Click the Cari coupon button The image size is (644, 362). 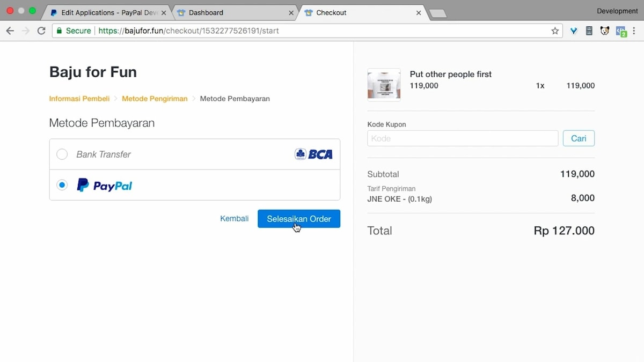579,138
